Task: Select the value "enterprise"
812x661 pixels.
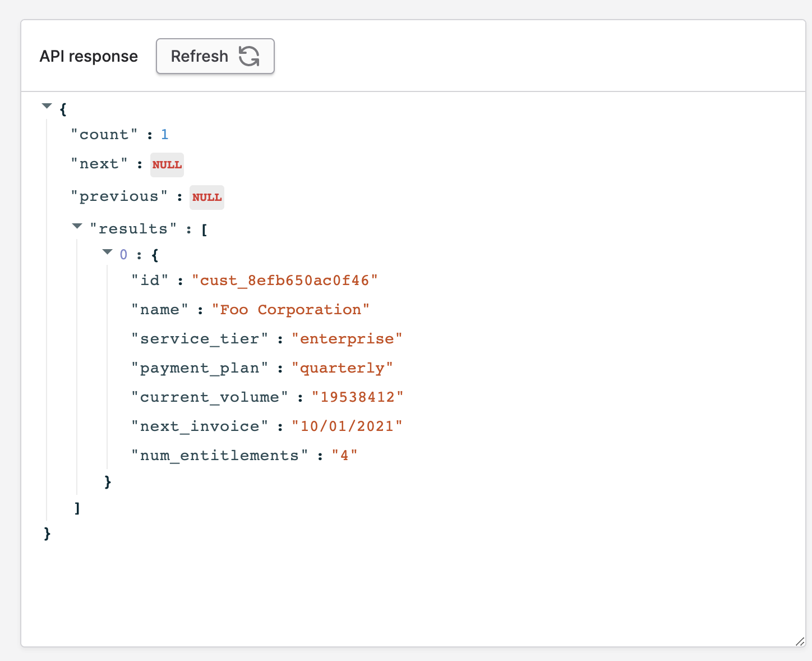Action: point(347,339)
